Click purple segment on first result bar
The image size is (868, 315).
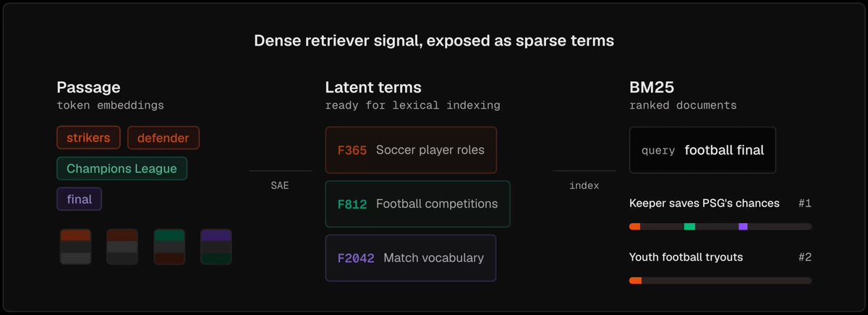pyautogui.click(x=743, y=227)
